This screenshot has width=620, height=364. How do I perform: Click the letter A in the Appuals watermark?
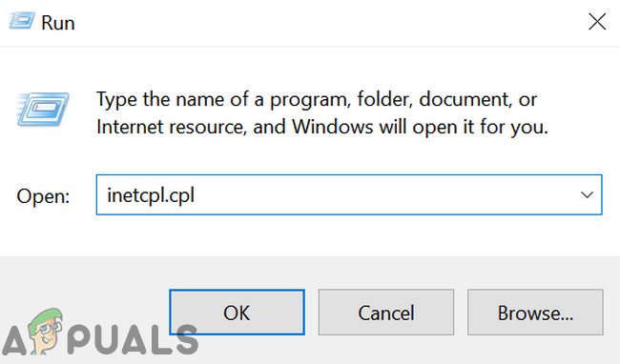point(14,340)
